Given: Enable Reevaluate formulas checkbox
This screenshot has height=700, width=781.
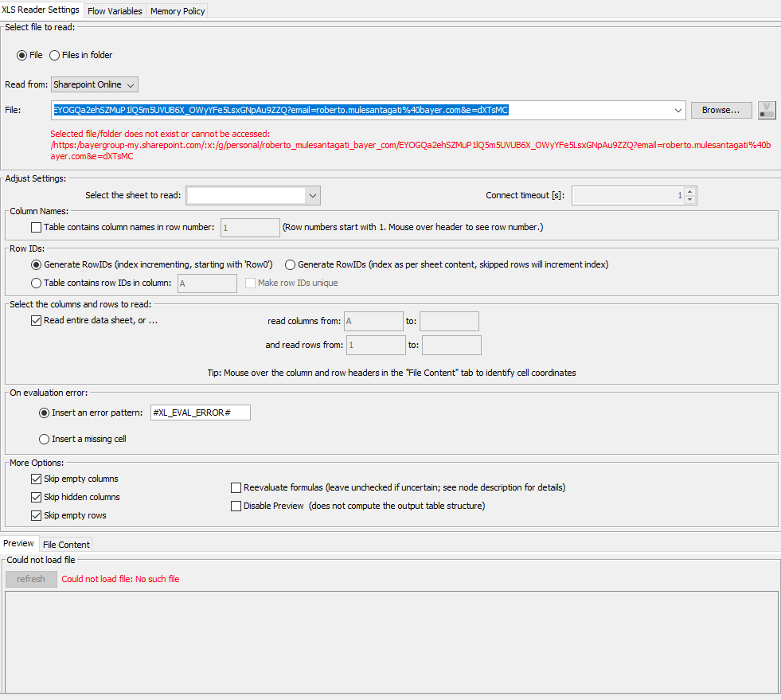Looking at the screenshot, I should pos(236,487).
